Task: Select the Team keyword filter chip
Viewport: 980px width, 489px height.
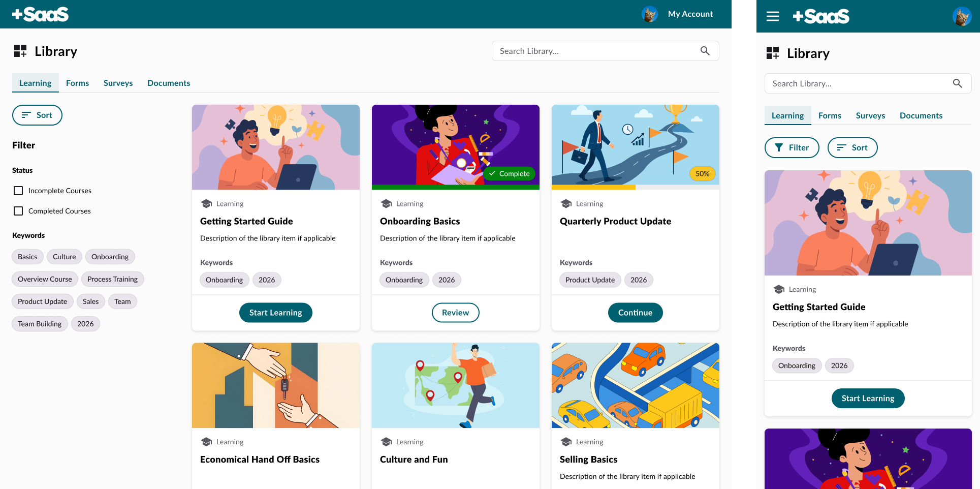Action: 122,301
